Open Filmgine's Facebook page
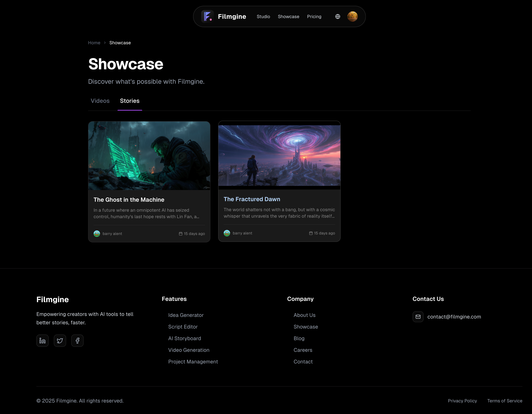Screen dimensions: 532x414 (x=77, y=340)
